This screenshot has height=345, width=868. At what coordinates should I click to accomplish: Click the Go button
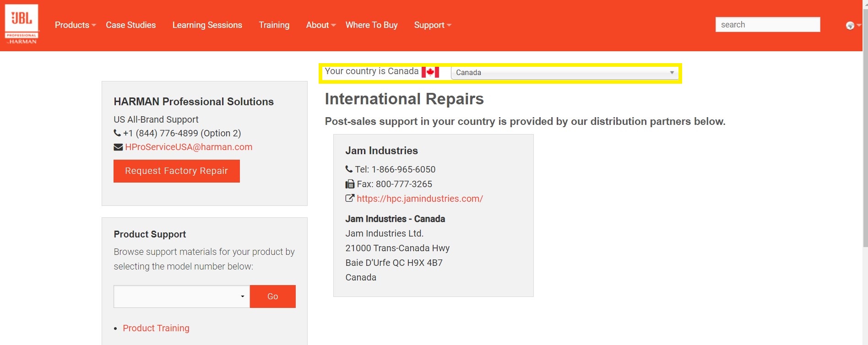[273, 296]
